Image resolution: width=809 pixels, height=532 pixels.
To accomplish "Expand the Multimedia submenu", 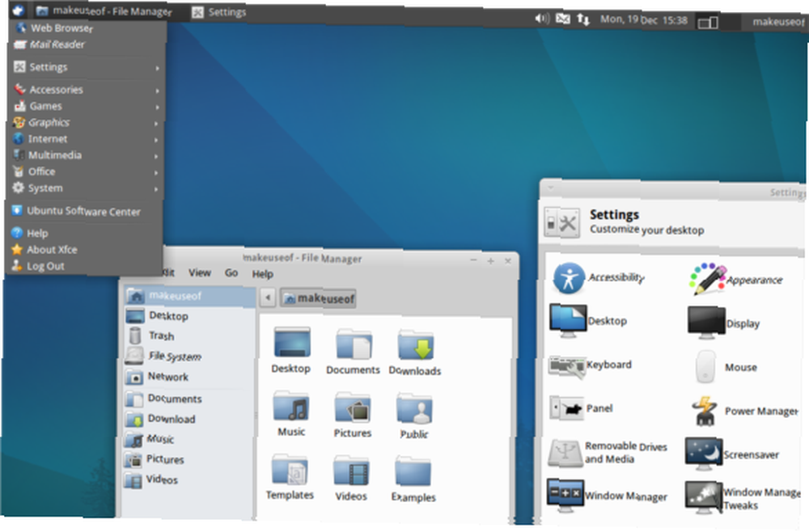I will pyautogui.click(x=86, y=155).
